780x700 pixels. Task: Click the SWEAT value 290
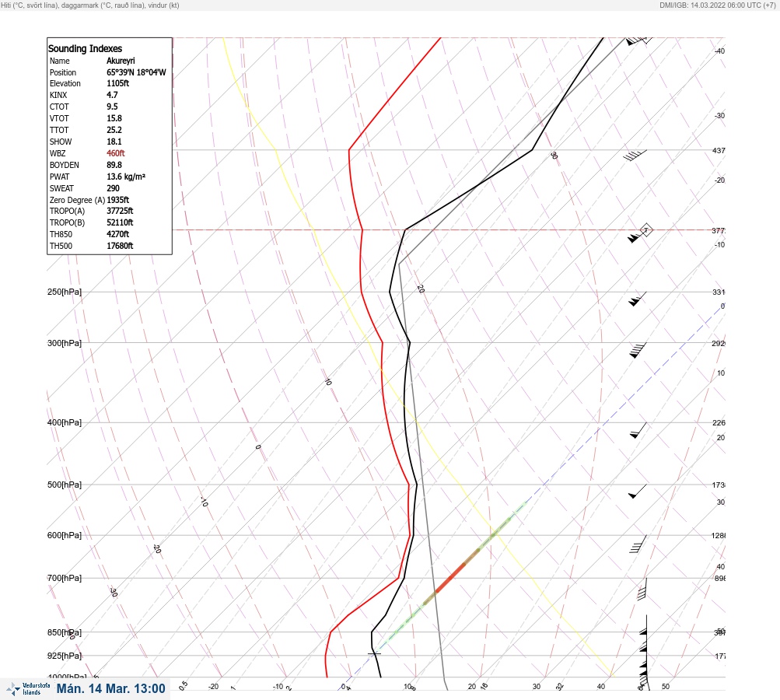114,188
